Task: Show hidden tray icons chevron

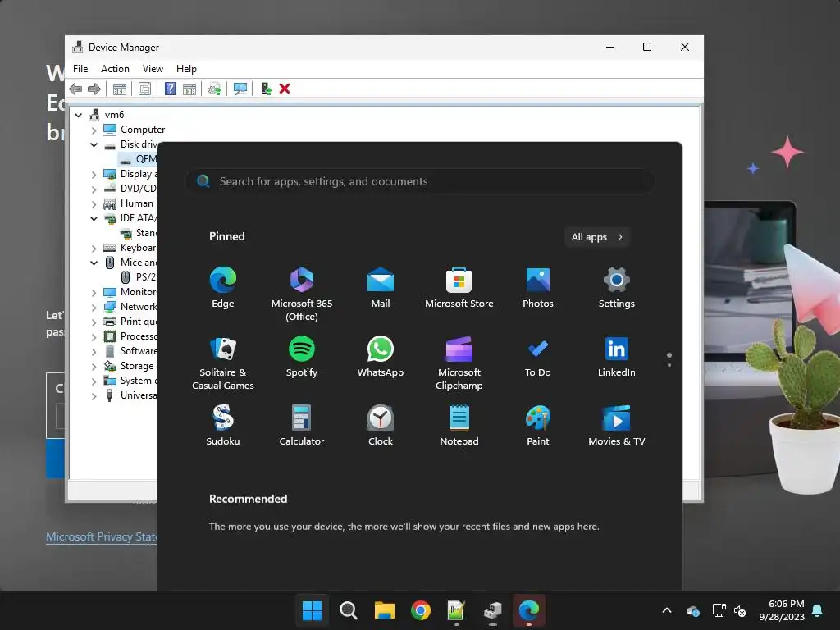Action: (x=667, y=610)
